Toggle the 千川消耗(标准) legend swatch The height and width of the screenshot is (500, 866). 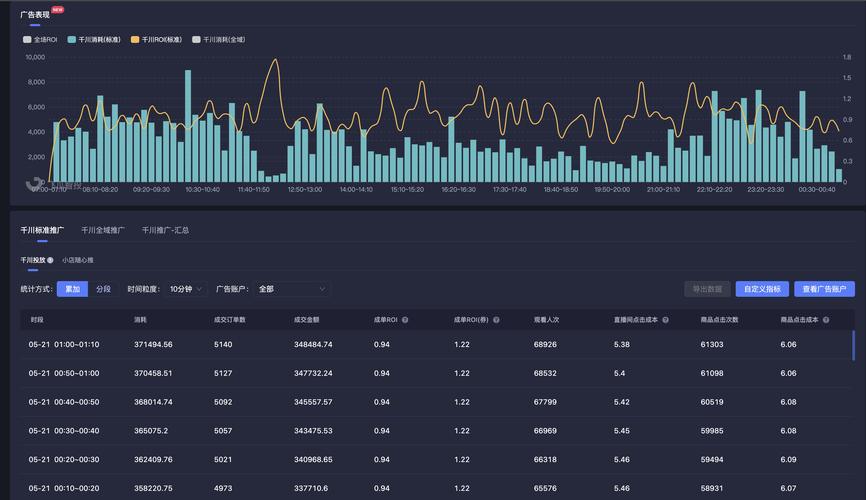point(71,40)
